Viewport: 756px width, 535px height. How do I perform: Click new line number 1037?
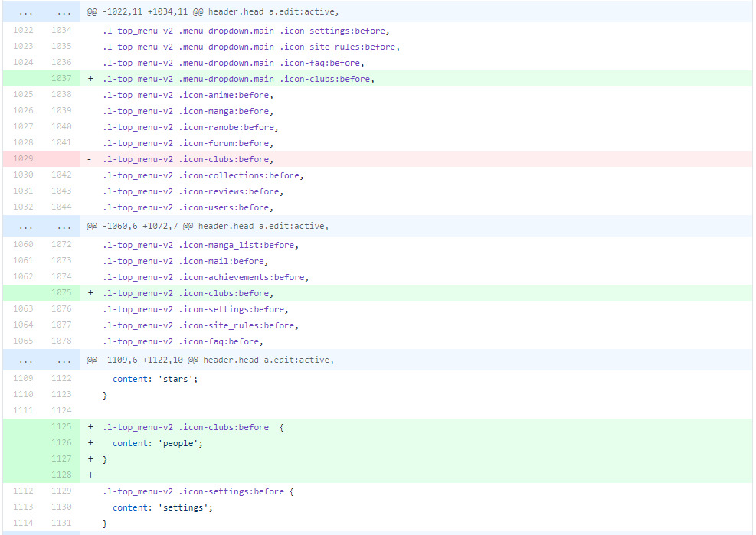click(61, 79)
